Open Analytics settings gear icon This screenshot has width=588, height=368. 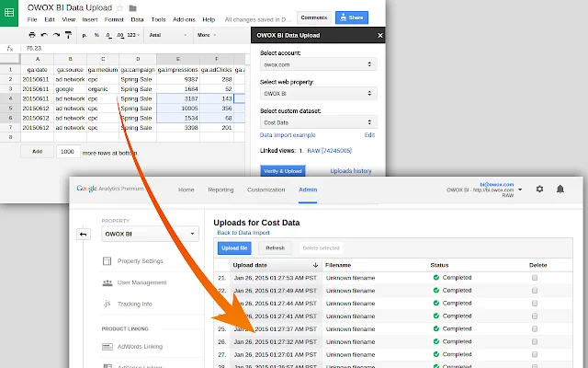[539, 190]
